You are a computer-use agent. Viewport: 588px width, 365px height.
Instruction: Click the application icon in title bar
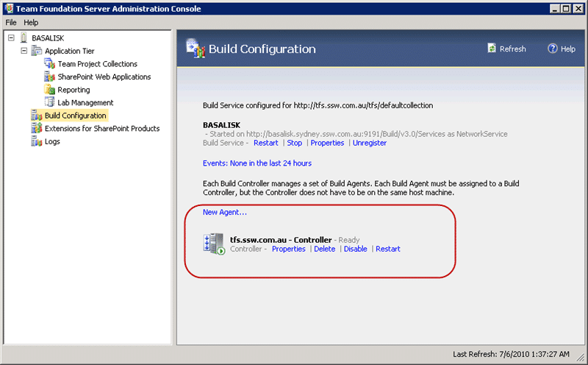pos(9,8)
